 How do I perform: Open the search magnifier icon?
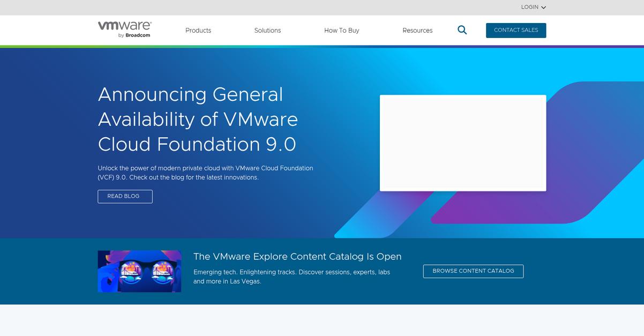(462, 30)
